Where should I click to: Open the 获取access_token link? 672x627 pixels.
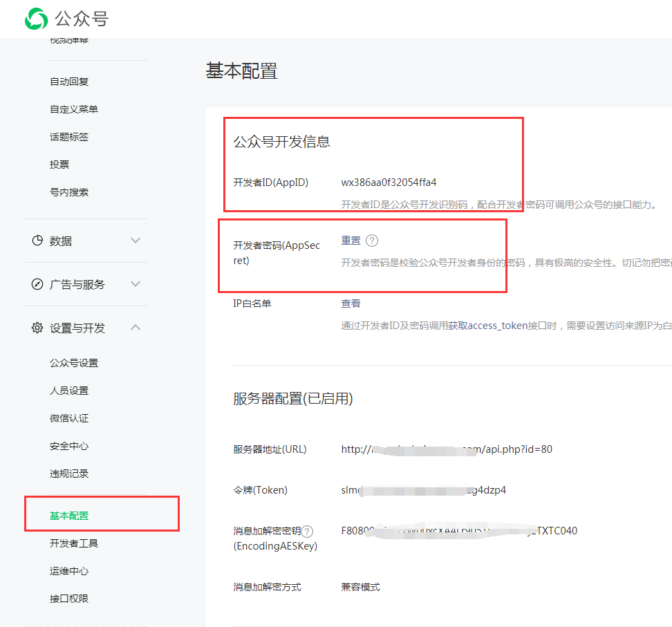(487, 326)
